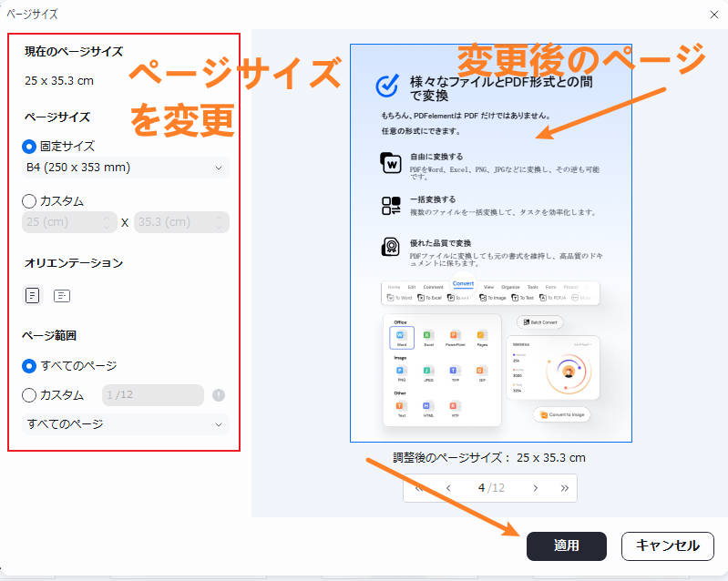Open the すべてのページ subset dropdown
This screenshot has width=728, height=581.
coord(126,424)
